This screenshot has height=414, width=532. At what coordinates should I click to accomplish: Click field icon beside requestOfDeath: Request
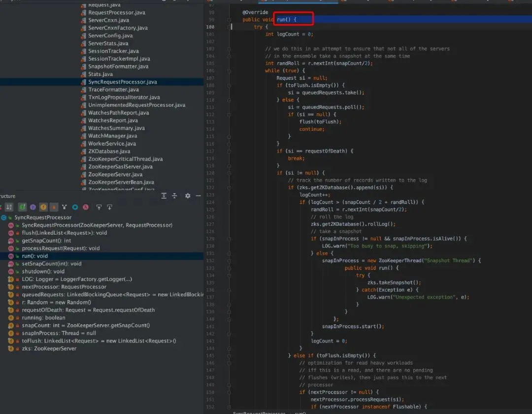click(x=11, y=310)
